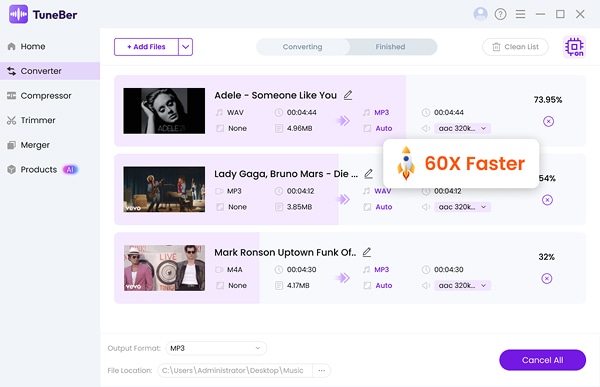This screenshot has height=387, width=600.
Task: Switch to the Converting tab
Action: click(x=302, y=47)
